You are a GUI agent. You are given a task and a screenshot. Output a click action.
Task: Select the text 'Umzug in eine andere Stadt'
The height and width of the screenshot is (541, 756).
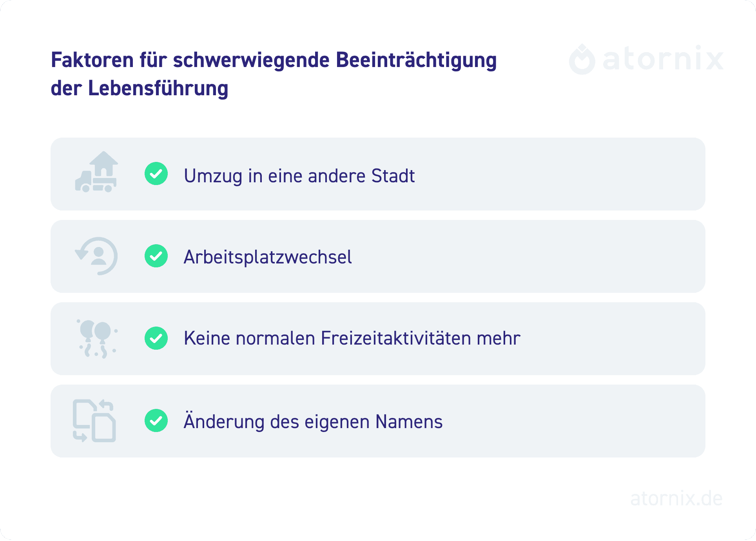point(299,176)
